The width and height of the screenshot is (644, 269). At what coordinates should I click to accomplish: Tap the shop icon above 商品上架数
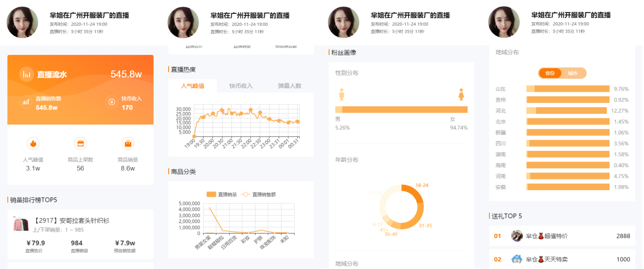tap(81, 144)
